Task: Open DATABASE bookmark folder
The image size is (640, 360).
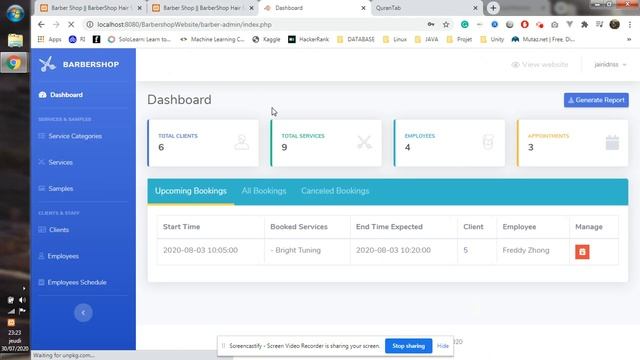Action: (356, 39)
